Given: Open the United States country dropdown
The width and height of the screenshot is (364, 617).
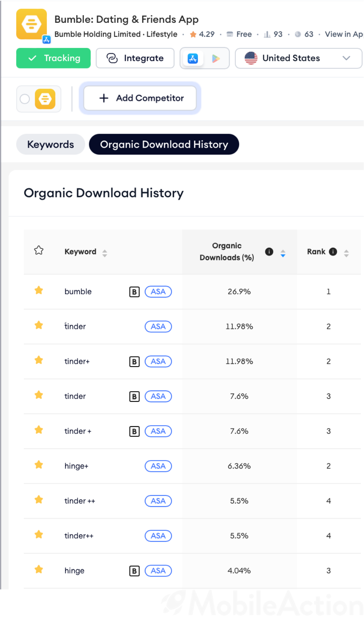Looking at the screenshot, I should [x=298, y=58].
